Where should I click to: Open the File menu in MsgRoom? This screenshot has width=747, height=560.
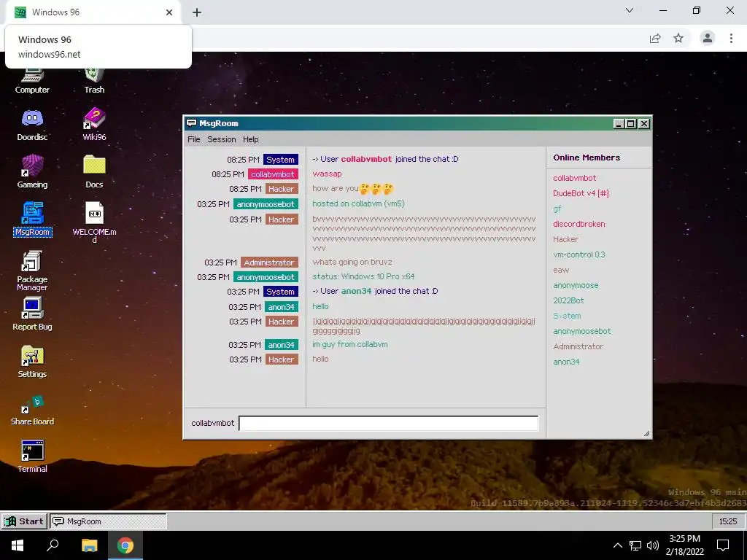point(194,139)
